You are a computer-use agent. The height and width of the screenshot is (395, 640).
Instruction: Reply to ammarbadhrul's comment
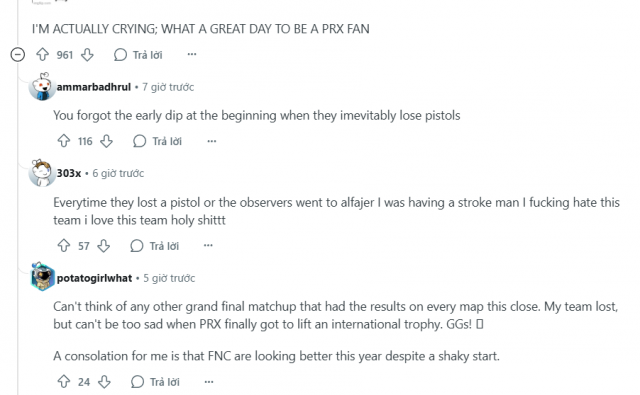(x=158, y=141)
